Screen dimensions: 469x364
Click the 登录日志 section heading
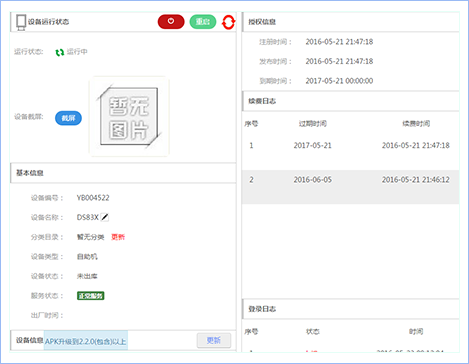(x=262, y=309)
